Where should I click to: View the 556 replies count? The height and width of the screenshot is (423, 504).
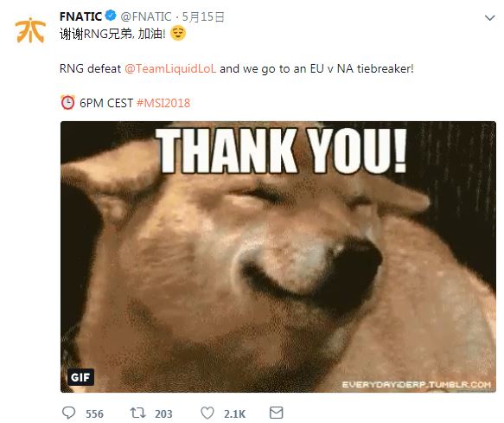94,413
